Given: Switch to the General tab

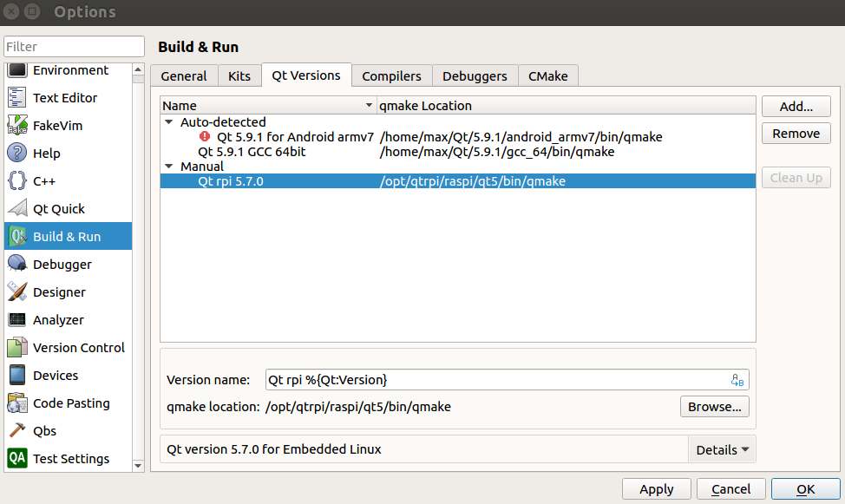Looking at the screenshot, I should coord(184,76).
